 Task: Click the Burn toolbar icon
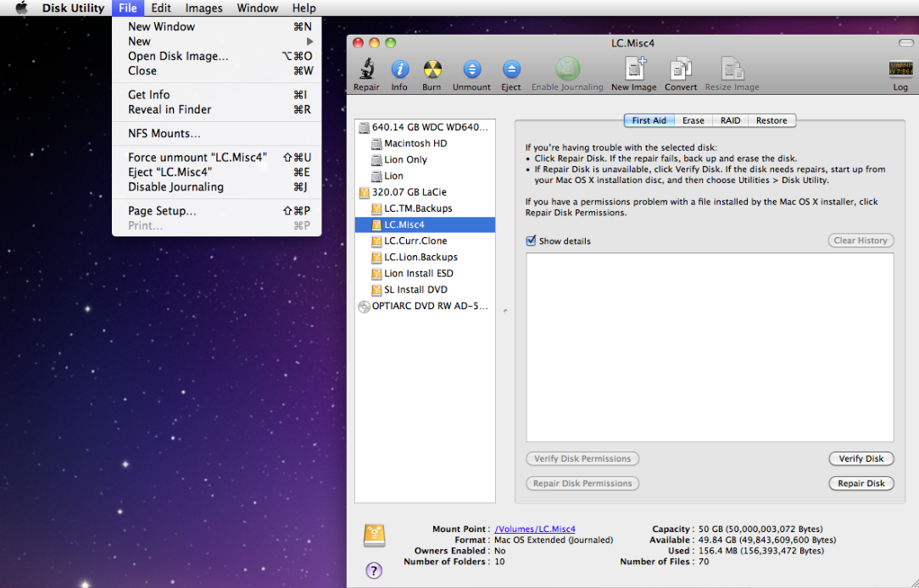click(x=432, y=70)
